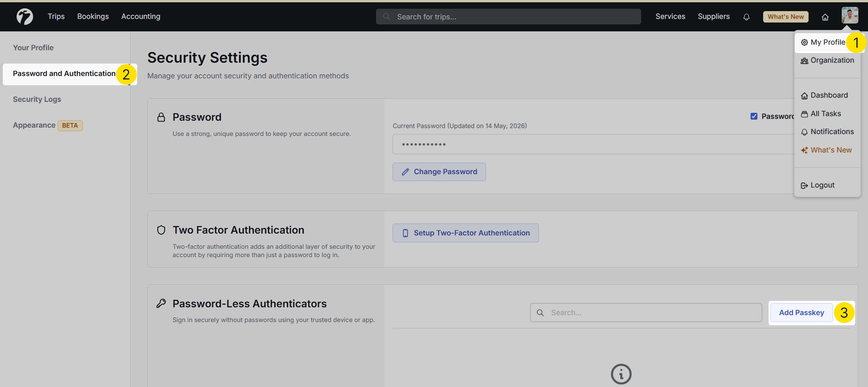Click the key icon beside Password-Less Authenticators
Image resolution: width=868 pixels, height=387 pixels.
[x=161, y=303]
